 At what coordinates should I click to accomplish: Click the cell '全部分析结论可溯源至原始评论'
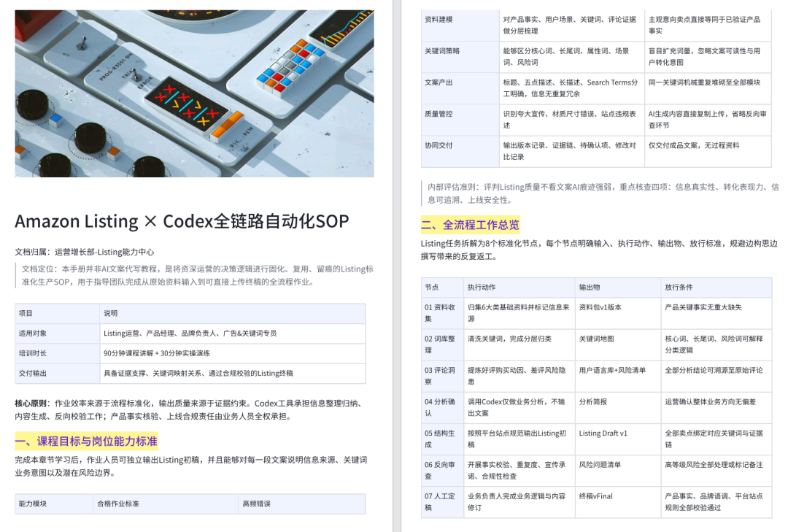(716, 376)
